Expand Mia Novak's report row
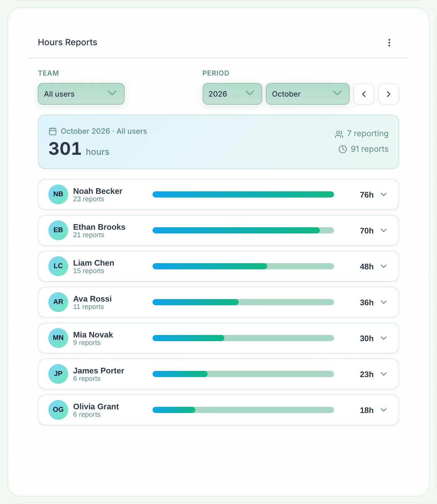The height and width of the screenshot is (504, 437). 384,338
